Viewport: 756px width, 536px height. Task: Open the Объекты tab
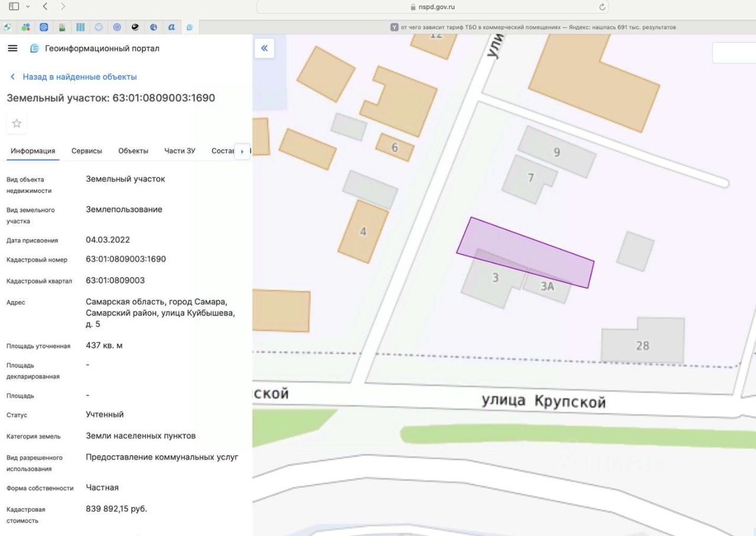pyautogui.click(x=133, y=151)
